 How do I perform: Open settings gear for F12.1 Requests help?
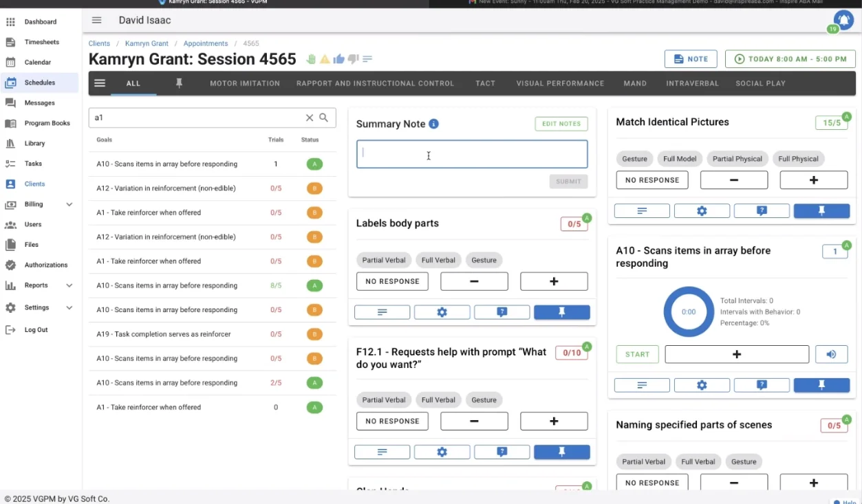[442, 452]
